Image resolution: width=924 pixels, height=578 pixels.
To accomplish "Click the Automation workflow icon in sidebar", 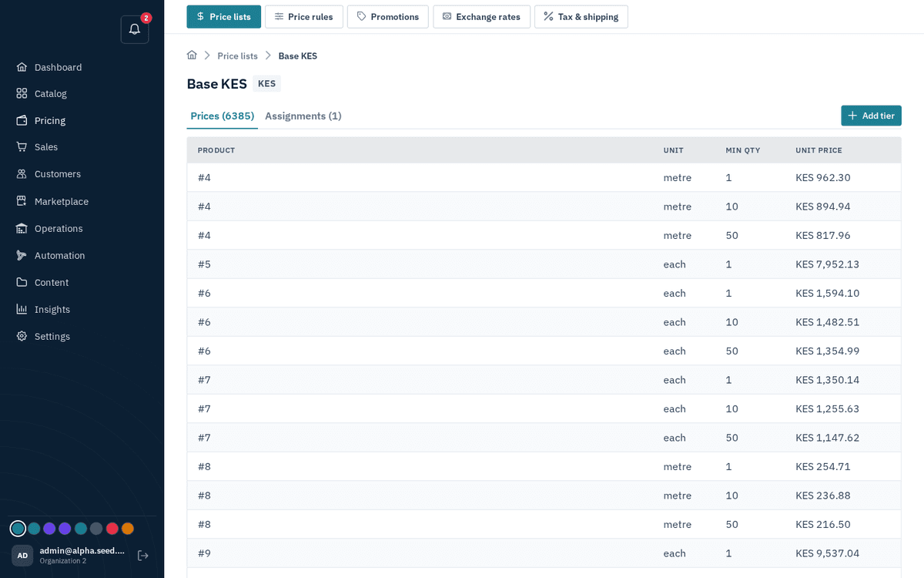I will tap(22, 255).
